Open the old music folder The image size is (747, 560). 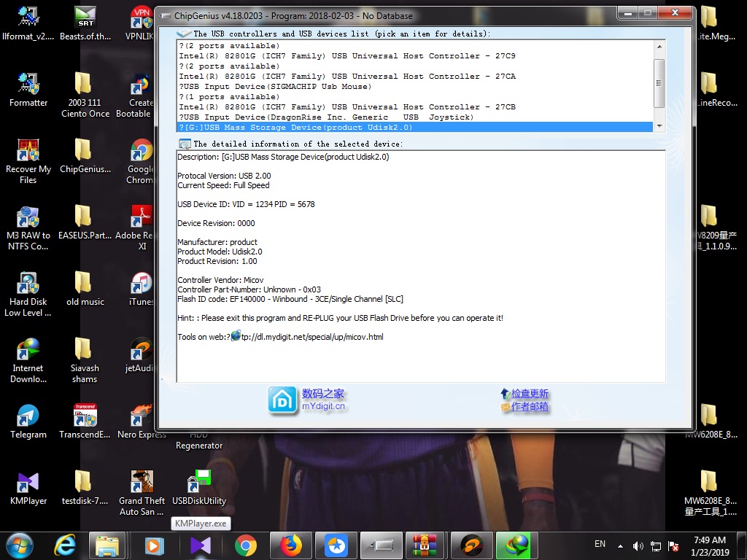click(x=85, y=289)
